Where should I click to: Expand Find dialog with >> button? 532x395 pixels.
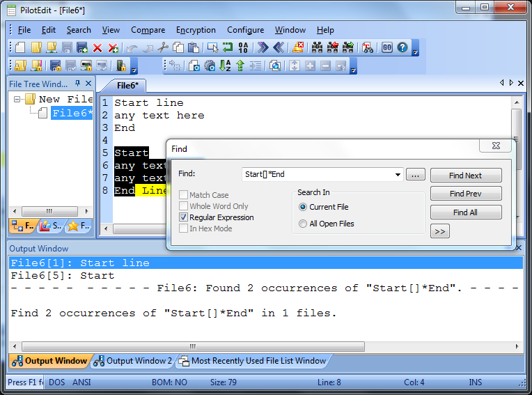pos(439,231)
